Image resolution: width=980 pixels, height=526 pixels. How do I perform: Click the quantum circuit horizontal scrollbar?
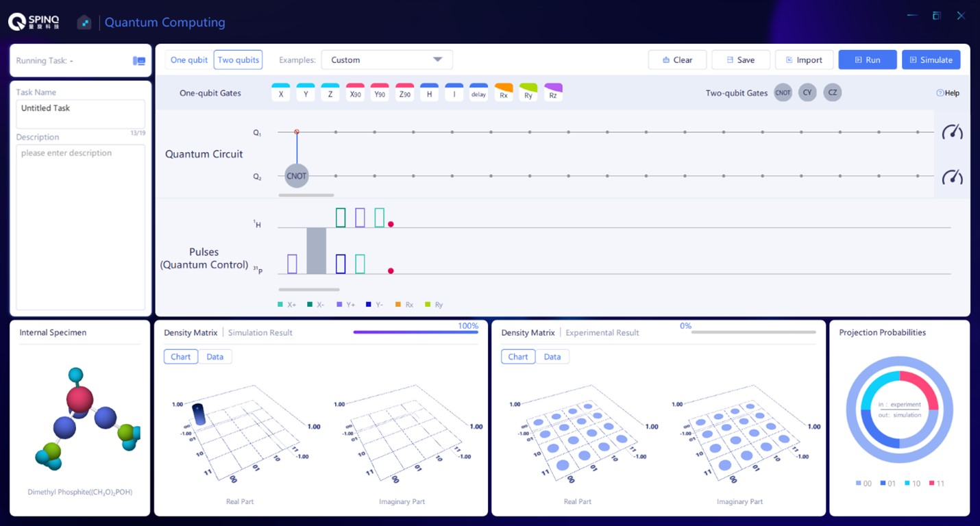coord(306,195)
